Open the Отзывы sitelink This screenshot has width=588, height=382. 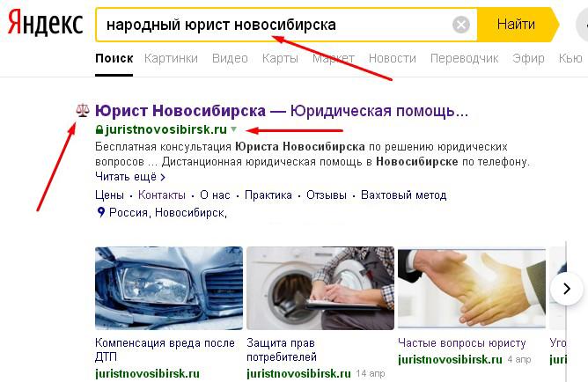pyautogui.click(x=327, y=195)
